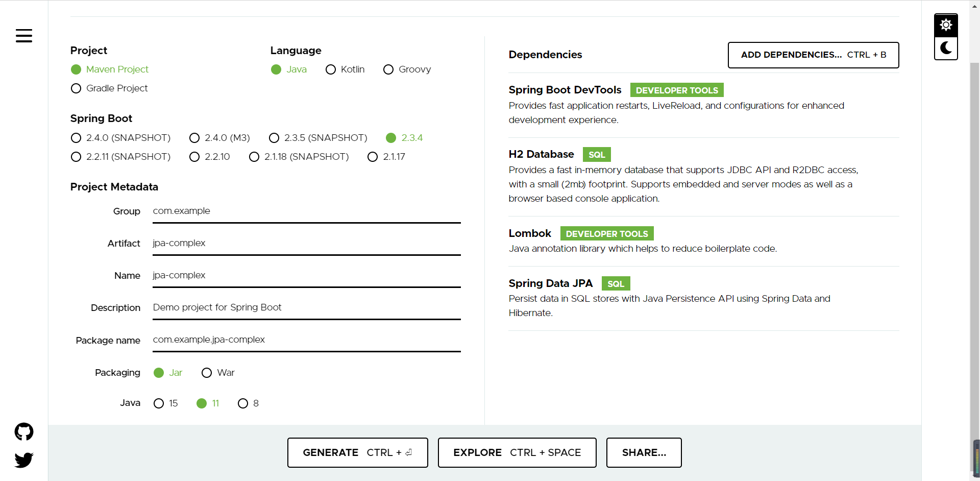Select War packaging

tap(218, 373)
